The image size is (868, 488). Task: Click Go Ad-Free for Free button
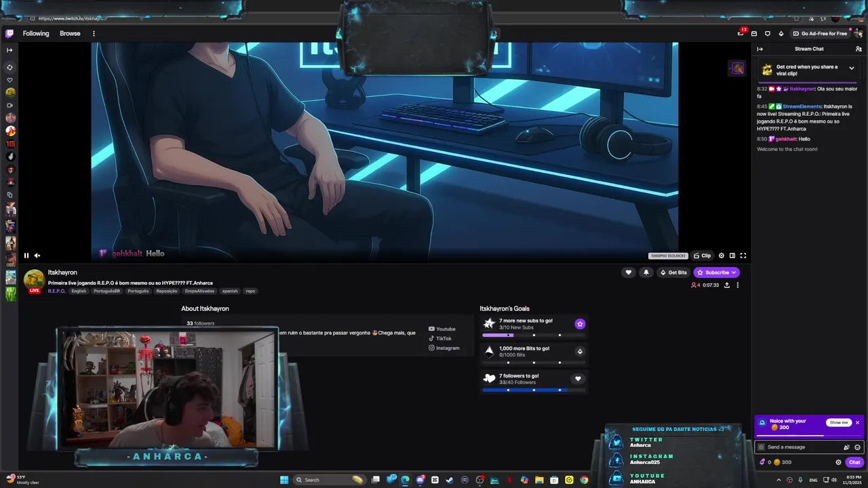tap(820, 33)
